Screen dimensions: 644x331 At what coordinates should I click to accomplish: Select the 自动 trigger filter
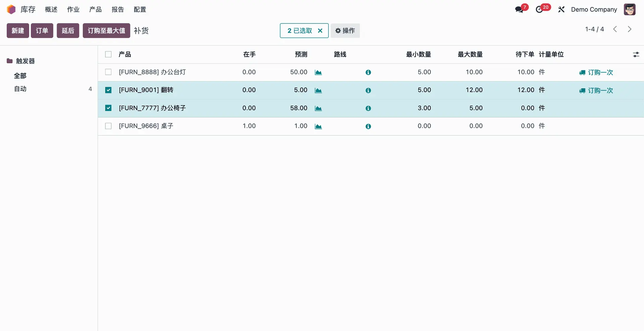tap(20, 89)
